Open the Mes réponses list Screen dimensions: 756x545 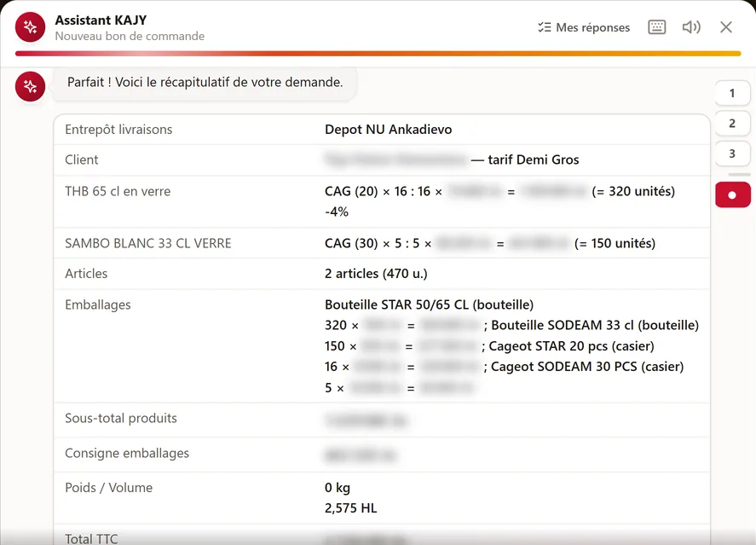click(x=584, y=27)
